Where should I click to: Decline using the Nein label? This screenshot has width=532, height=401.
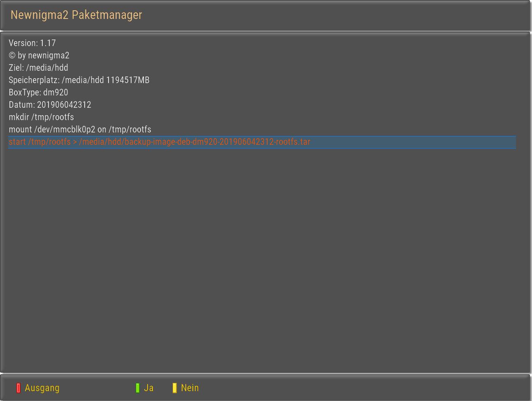click(190, 388)
